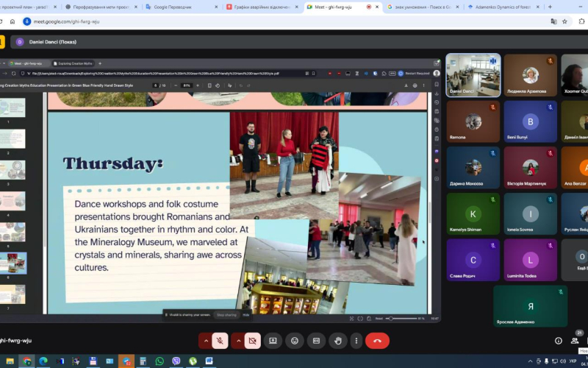Open the meeting details info icon

tap(559, 341)
